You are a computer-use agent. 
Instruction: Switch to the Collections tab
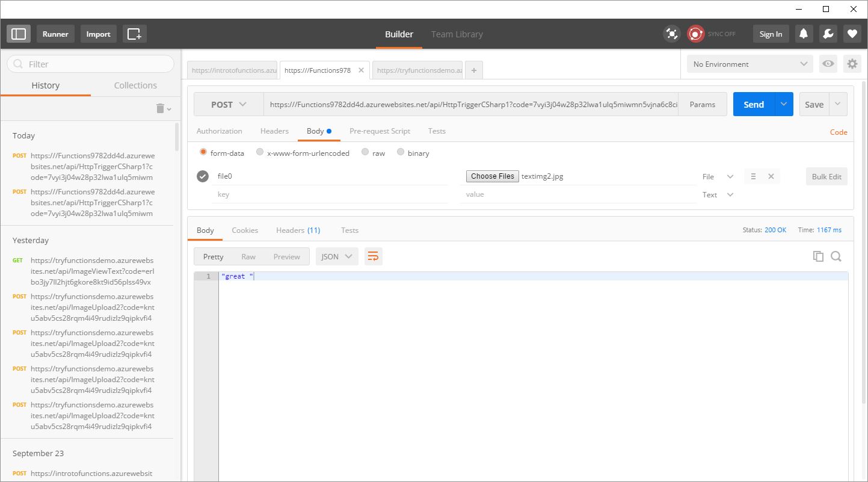135,85
